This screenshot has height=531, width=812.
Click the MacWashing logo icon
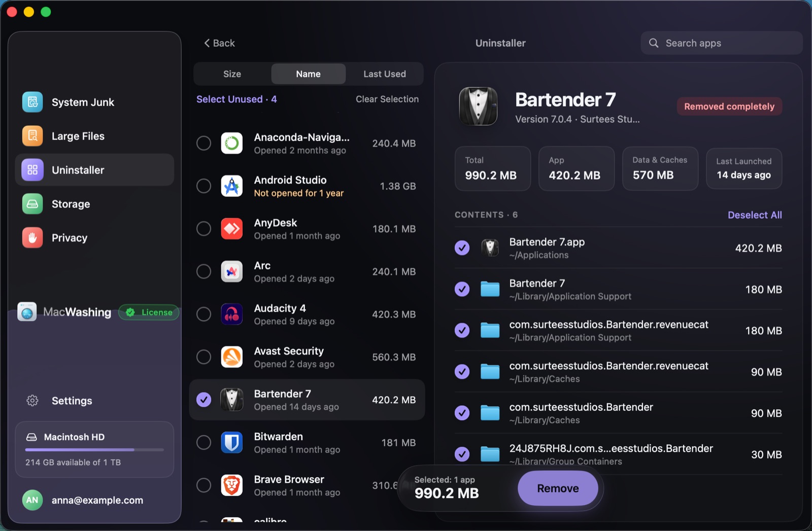(27, 312)
